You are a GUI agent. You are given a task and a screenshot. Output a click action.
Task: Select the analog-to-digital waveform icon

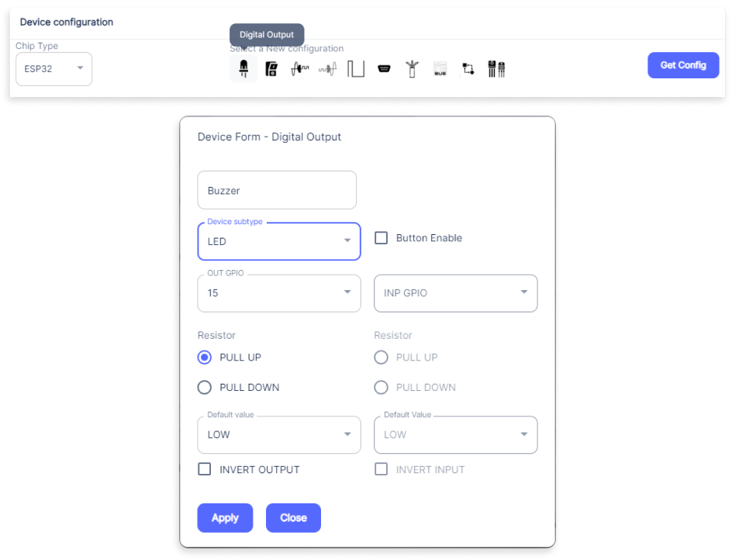300,69
